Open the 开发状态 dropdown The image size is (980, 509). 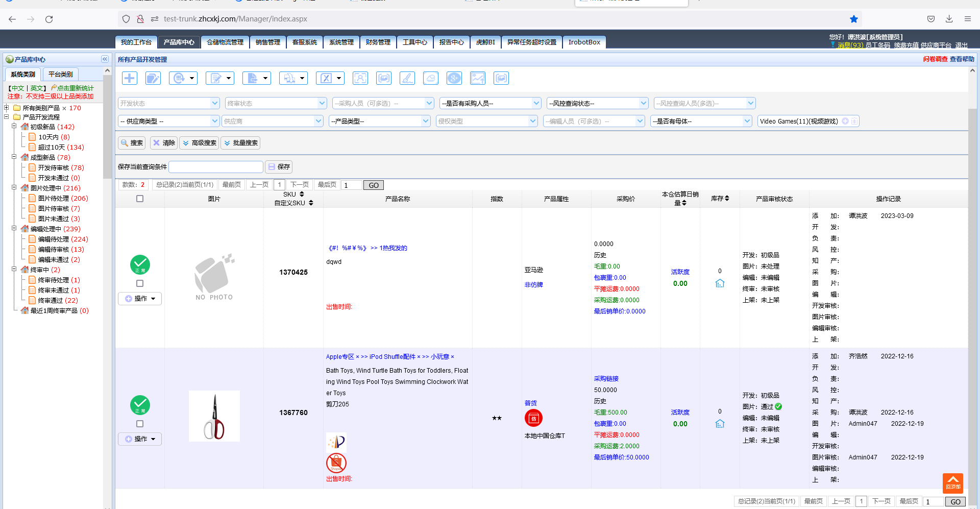pyautogui.click(x=169, y=103)
